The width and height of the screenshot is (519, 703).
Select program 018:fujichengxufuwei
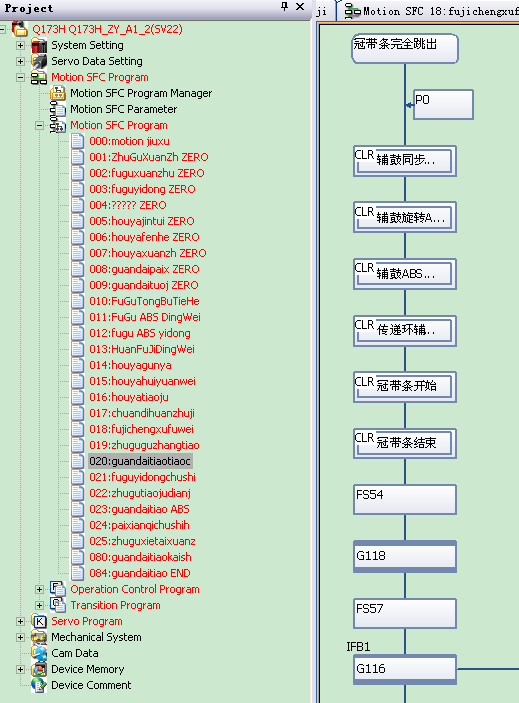click(141, 429)
